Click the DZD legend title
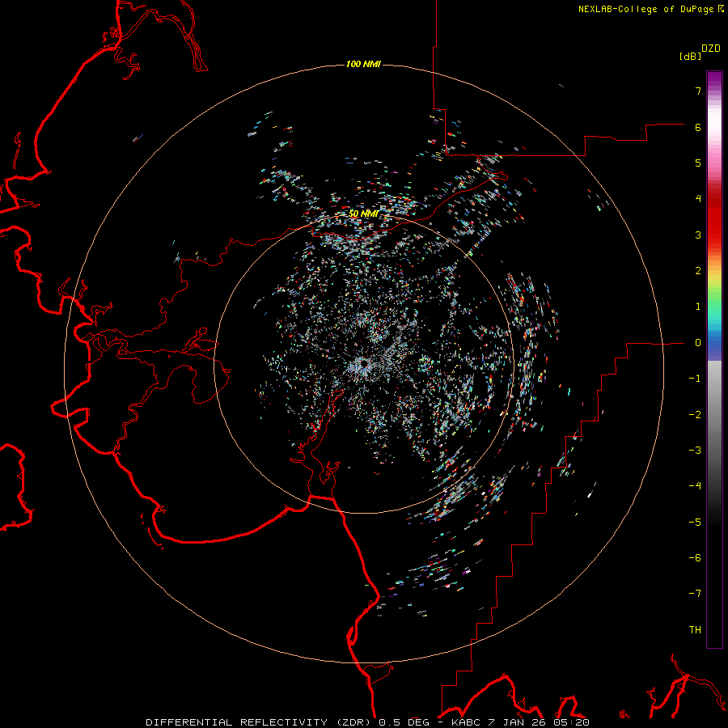The image size is (728, 728). coord(711,49)
